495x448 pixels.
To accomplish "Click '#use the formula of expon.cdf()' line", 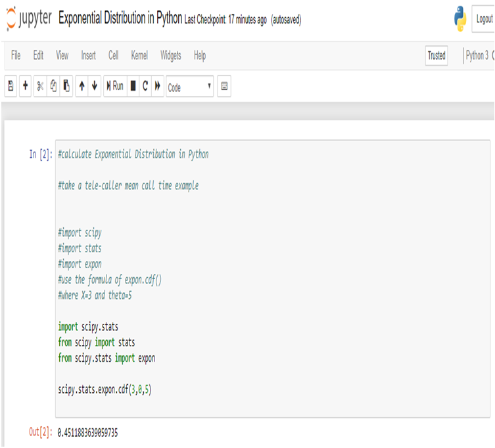I will [x=110, y=280].
